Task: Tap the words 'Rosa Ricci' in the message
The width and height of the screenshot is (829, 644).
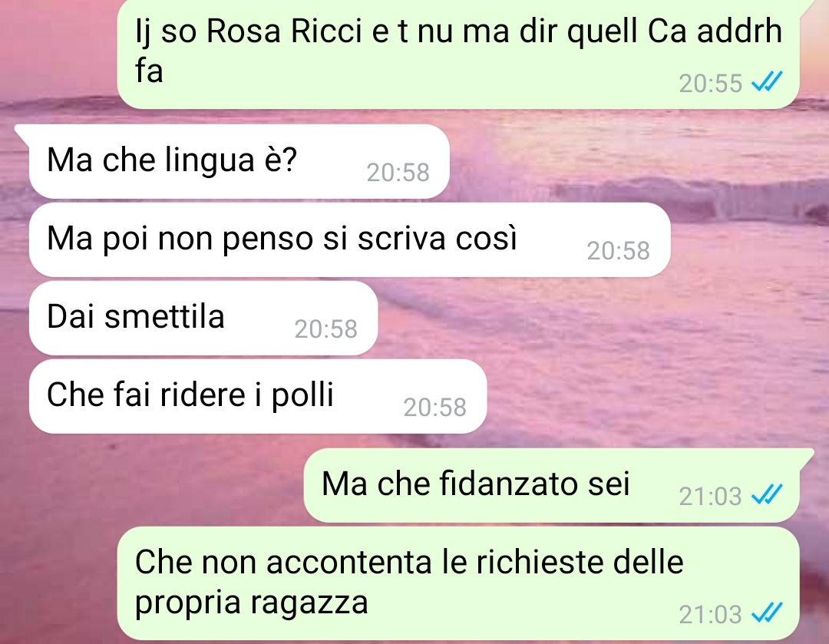Action: coord(283,31)
